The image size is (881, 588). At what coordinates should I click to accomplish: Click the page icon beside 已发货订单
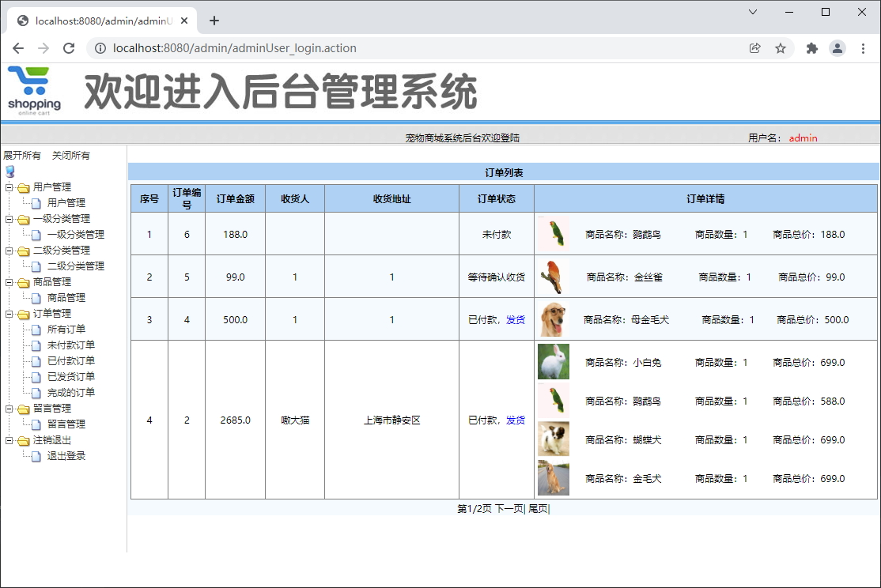[x=36, y=377]
